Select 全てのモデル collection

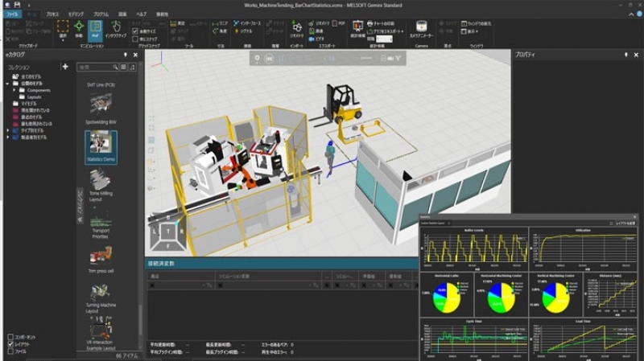point(31,76)
